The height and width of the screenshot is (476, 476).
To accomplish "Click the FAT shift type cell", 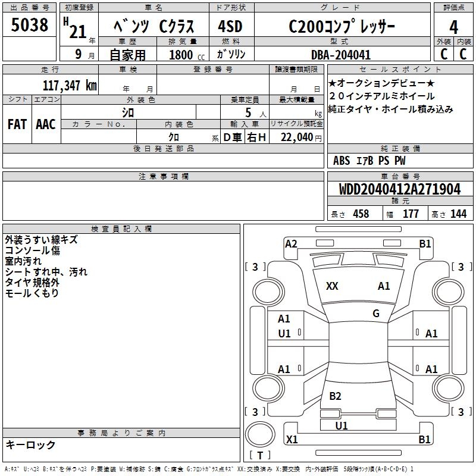I will pyautogui.click(x=17, y=124).
